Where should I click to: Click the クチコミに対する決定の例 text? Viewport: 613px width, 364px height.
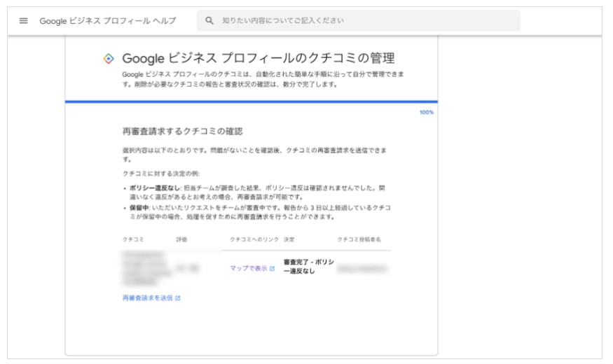tap(161, 174)
